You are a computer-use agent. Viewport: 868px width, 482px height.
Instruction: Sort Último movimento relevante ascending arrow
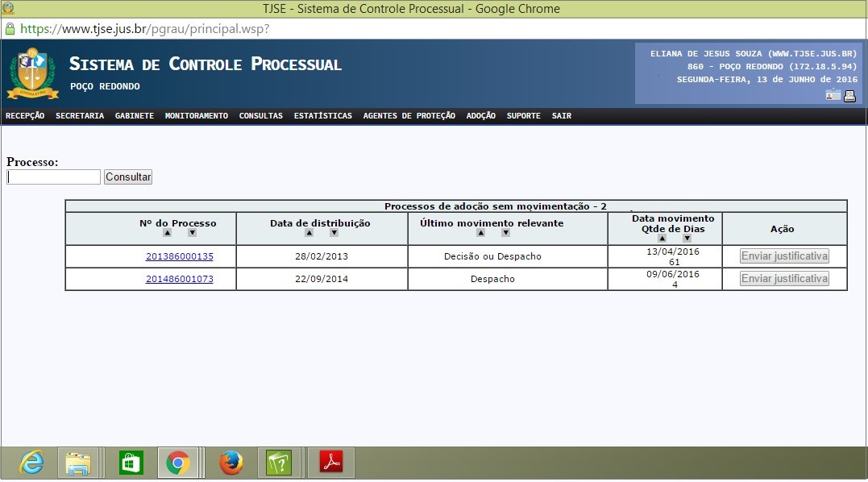coord(480,233)
